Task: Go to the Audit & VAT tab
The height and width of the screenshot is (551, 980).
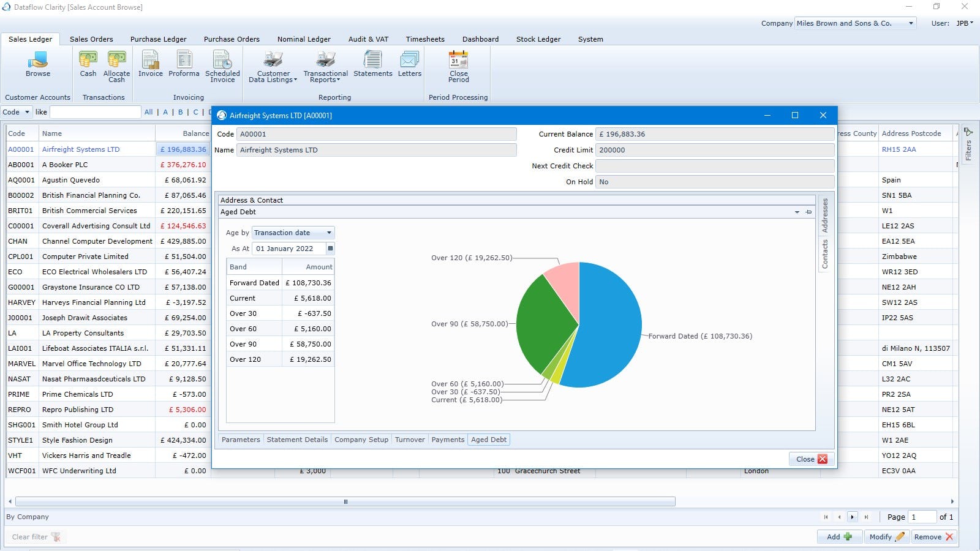Action: pos(368,39)
